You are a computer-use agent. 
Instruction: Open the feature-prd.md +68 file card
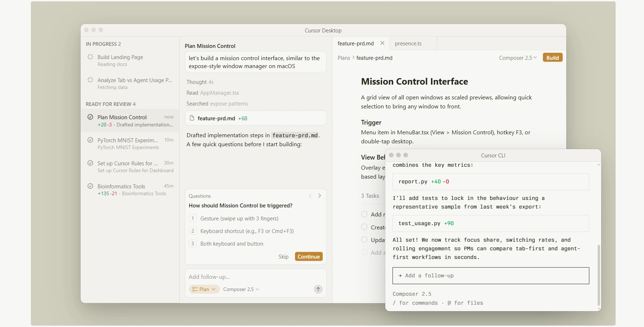point(256,118)
